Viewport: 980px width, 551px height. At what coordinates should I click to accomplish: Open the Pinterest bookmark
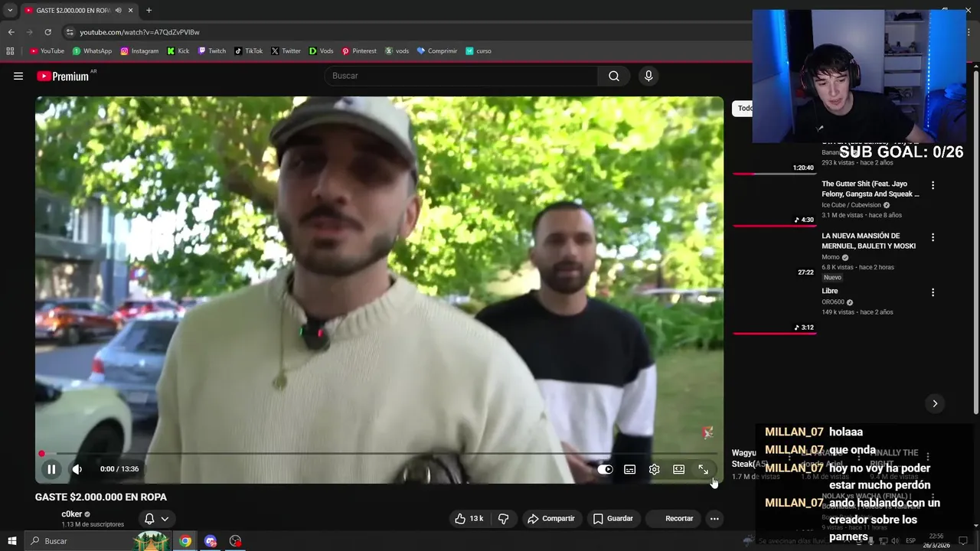pyautogui.click(x=359, y=51)
